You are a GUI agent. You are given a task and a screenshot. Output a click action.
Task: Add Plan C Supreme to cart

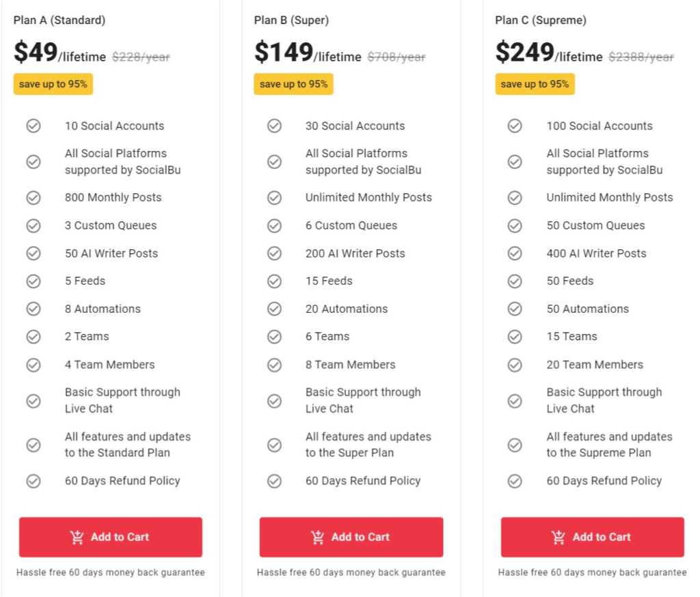(x=593, y=537)
